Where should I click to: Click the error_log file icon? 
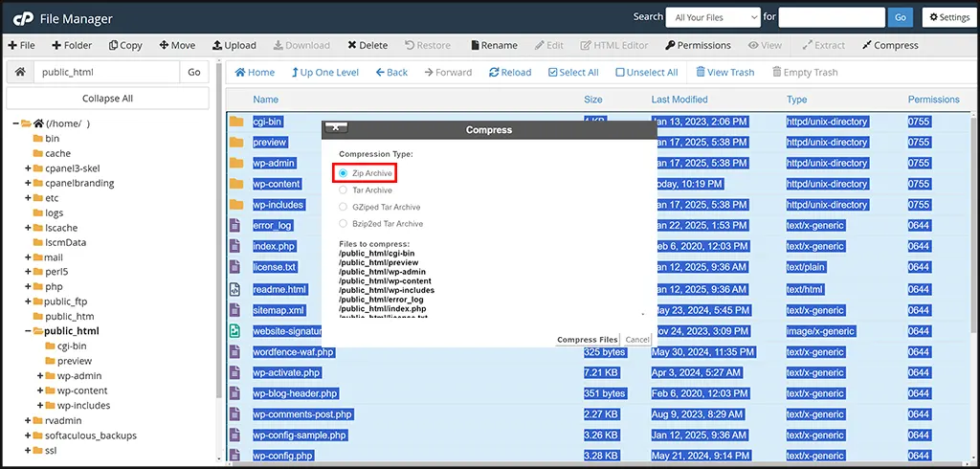point(234,225)
